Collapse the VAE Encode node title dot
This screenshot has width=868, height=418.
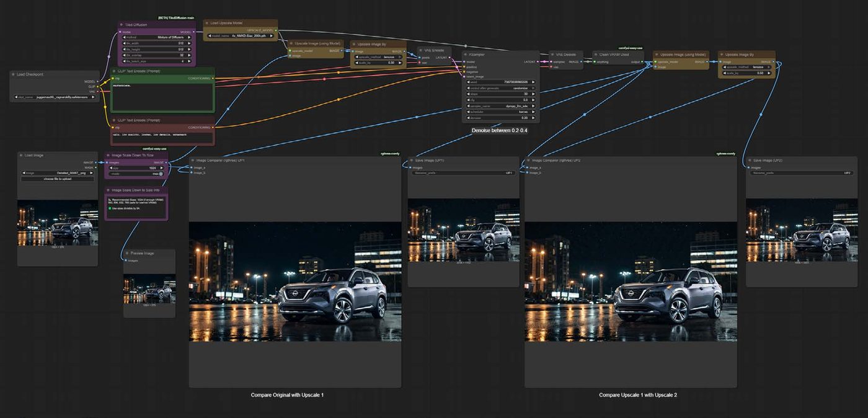tap(422, 50)
